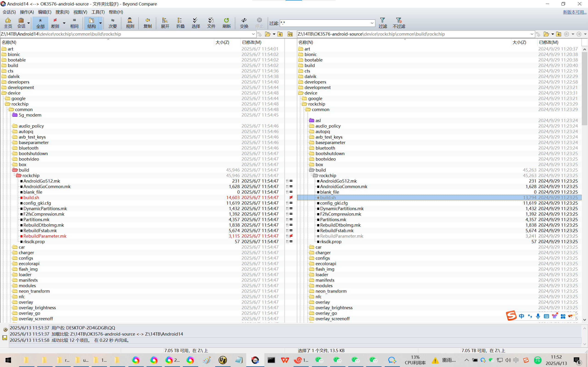Collapse the left pane rockchip folder under build
The width and height of the screenshot is (588, 367).
[19, 175]
